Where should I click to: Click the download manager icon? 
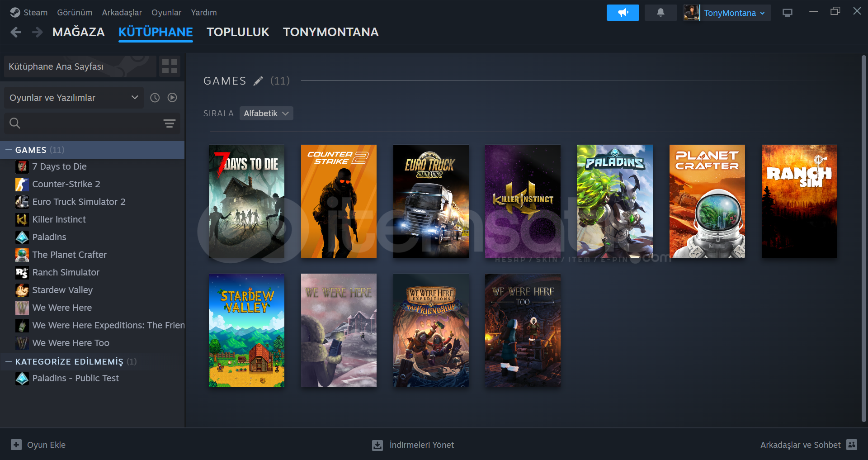tap(377, 445)
